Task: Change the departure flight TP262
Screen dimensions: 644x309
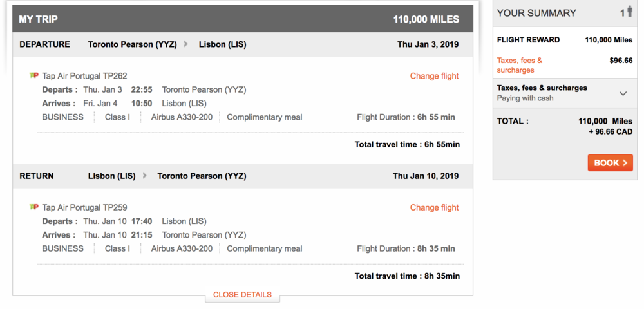Action: [434, 76]
